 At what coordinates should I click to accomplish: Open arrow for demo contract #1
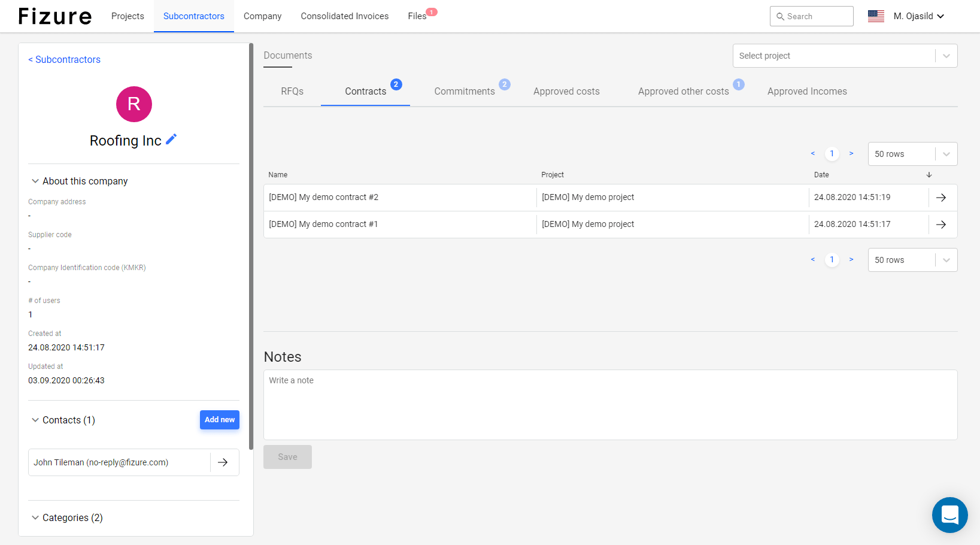point(941,225)
